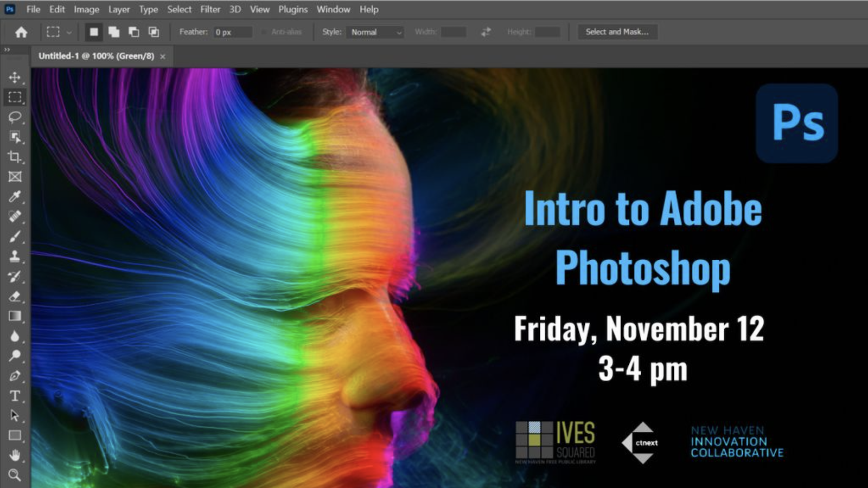The width and height of the screenshot is (868, 488).
Task: Open the Plugins menu
Action: point(293,9)
